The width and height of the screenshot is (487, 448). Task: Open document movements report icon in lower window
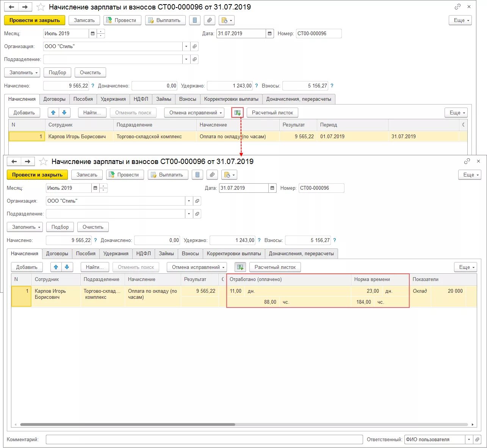click(x=197, y=175)
